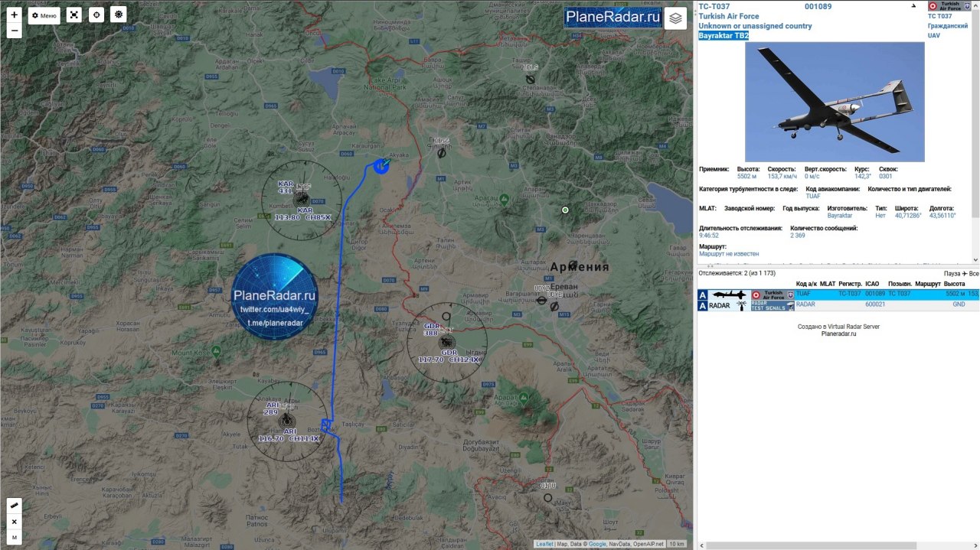The image size is (980, 550).
Task: Click the Google attribution link
Action: 597,544
